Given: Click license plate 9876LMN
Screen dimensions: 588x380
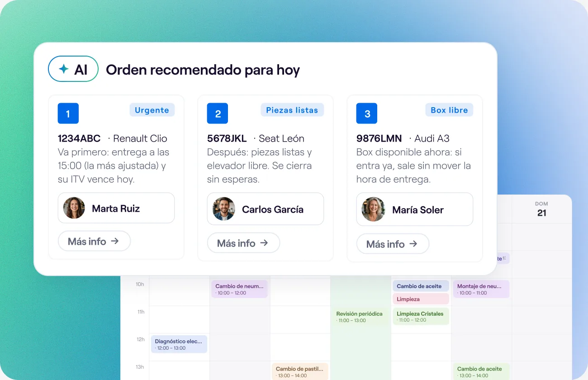Looking at the screenshot, I should point(379,138).
